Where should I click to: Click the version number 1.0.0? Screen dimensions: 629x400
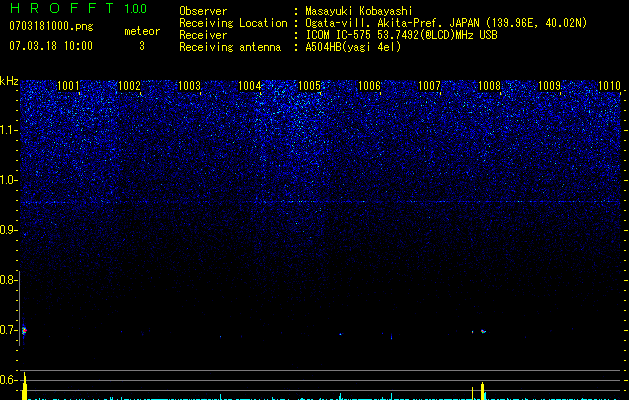pos(135,8)
